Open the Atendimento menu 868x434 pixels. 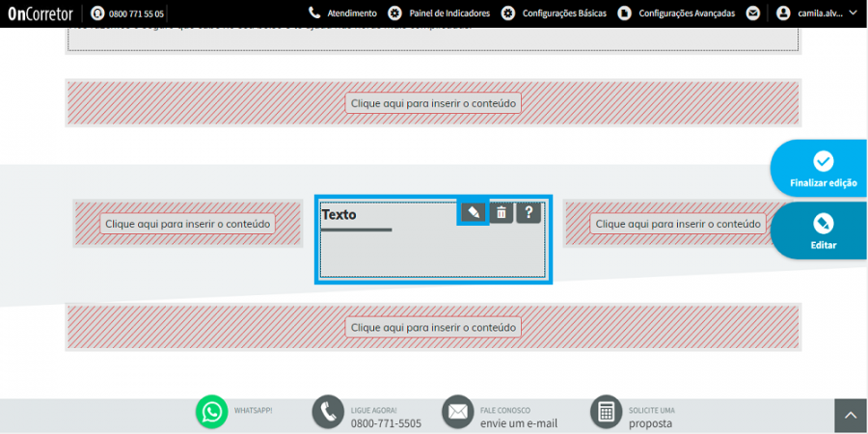(x=351, y=14)
